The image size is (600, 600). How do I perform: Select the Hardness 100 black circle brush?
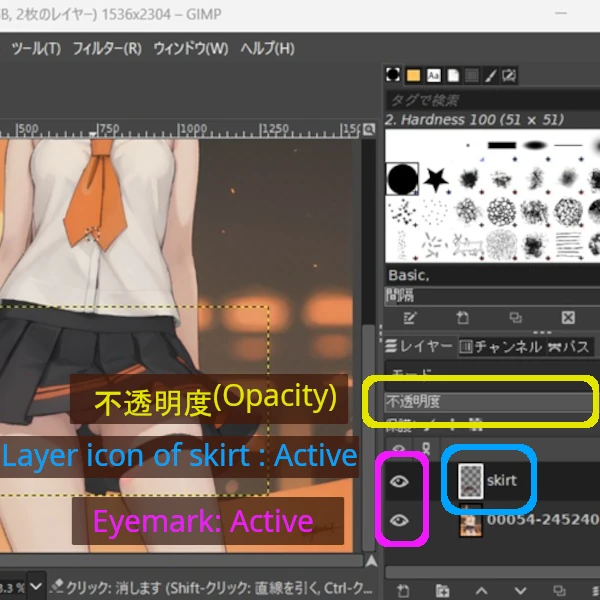pos(402,179)
